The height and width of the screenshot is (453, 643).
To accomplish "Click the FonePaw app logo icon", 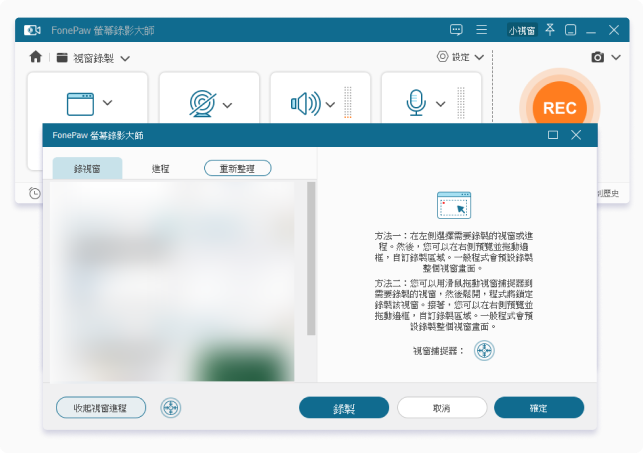I will point(32,30).
